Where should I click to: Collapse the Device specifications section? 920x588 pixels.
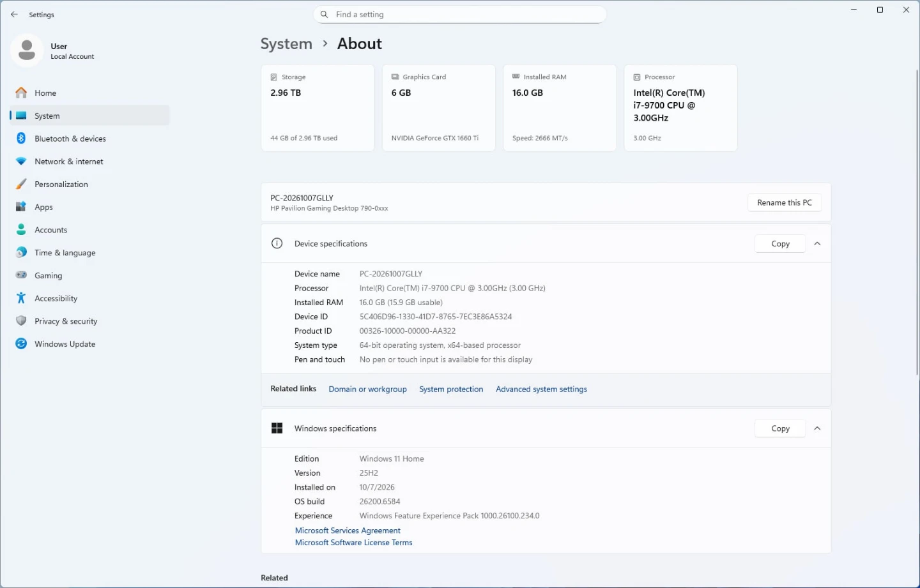pyautogui.click(x=817, y=244)
